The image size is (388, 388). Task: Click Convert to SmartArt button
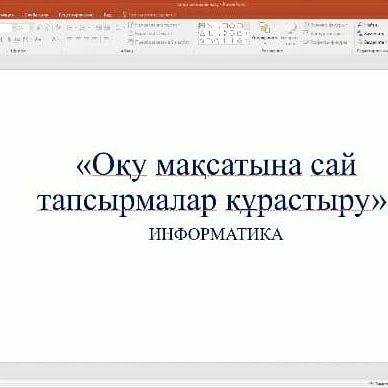(159, 42)
